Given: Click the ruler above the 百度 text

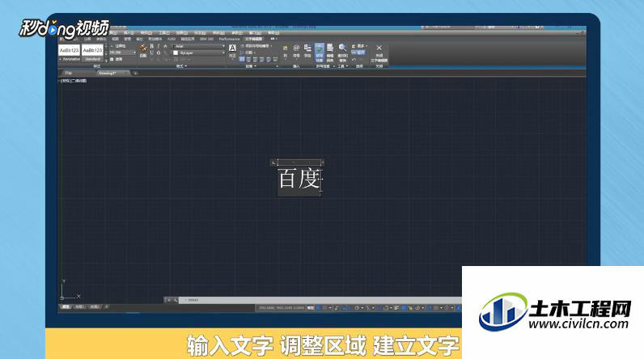Looking at the screenshot, I should (x=299, y=163).
